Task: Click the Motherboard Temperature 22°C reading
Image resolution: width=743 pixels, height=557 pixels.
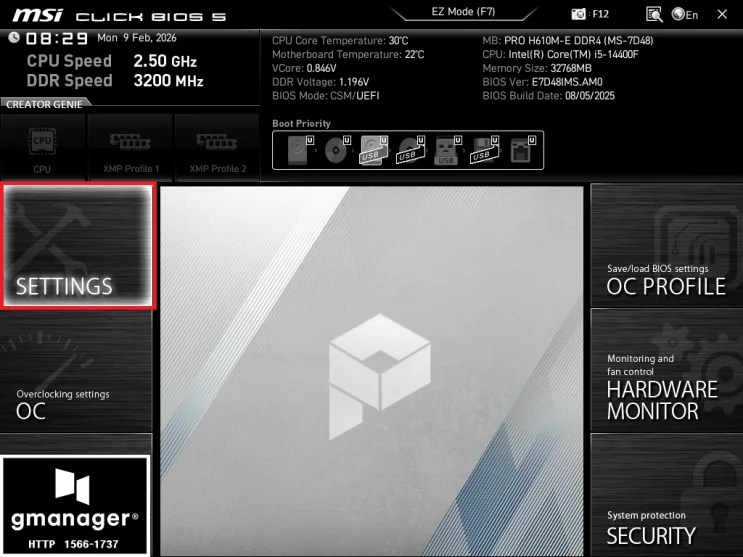Action: (x=348, y=55)
